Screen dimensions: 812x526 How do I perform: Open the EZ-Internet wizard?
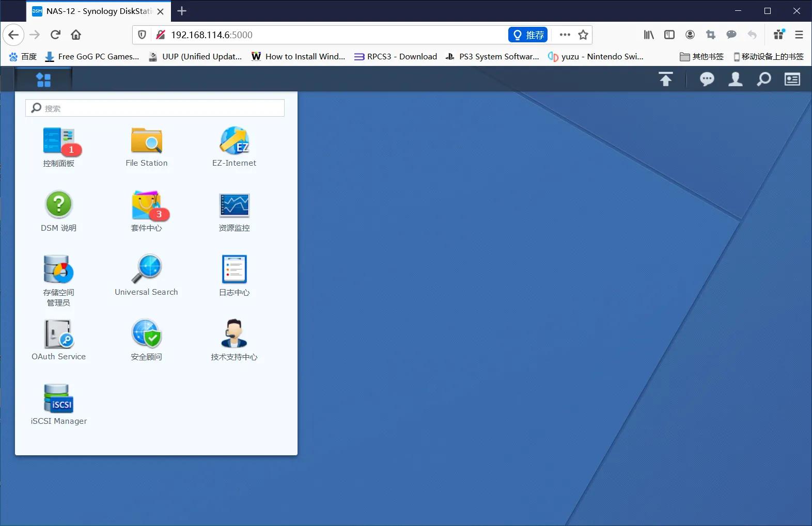click(235, 147)
